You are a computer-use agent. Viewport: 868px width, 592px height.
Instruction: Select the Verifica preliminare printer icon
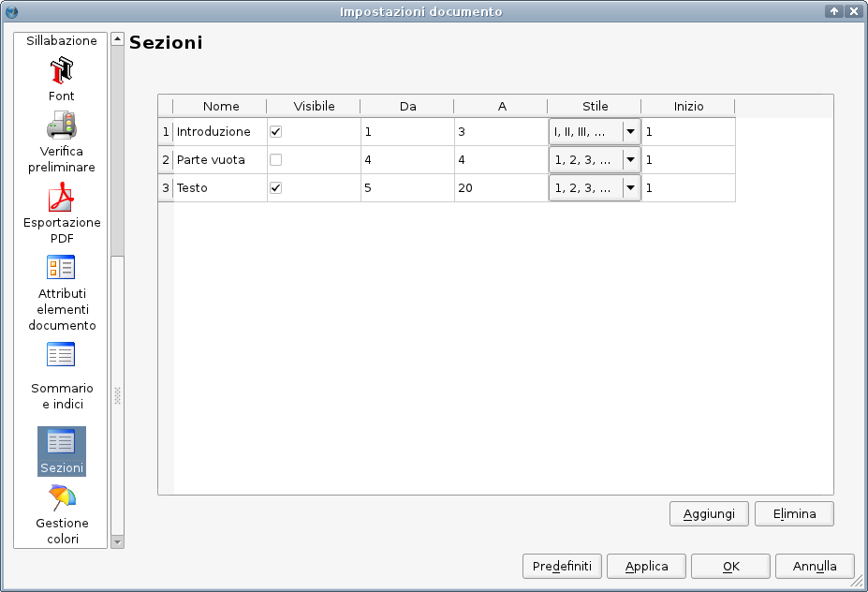(x=62, y=126)
